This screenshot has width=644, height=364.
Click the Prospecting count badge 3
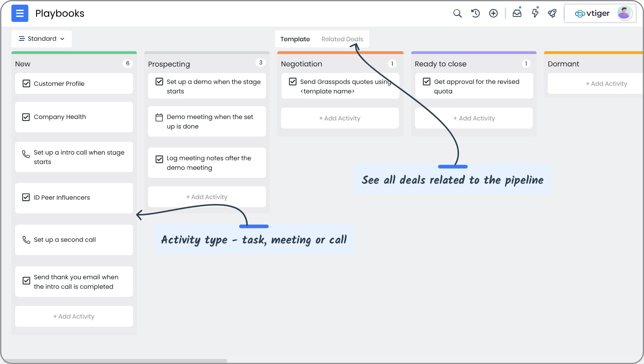click(261, 63)
